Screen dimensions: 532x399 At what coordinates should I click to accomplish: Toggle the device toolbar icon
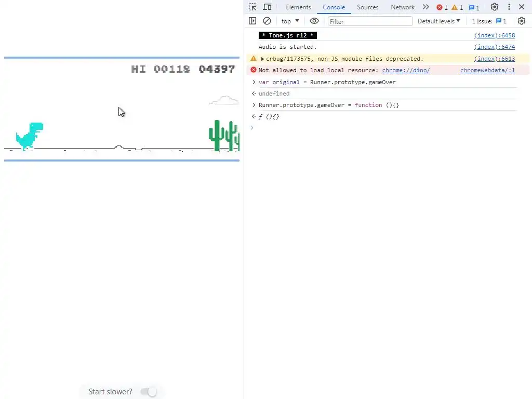[268, 7]
